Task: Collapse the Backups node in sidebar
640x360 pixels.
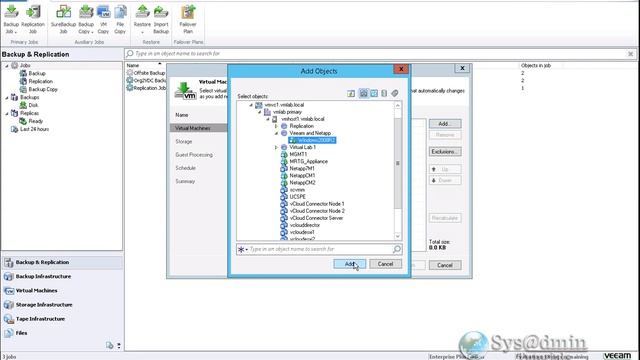Action: pos(7,98)
